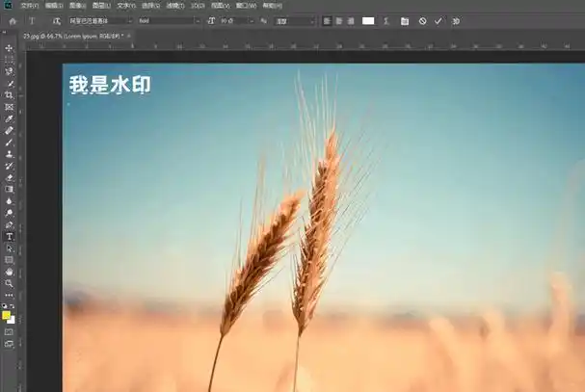Select the Magic Wand tool
Screen dimensions: 585x392
9,84
